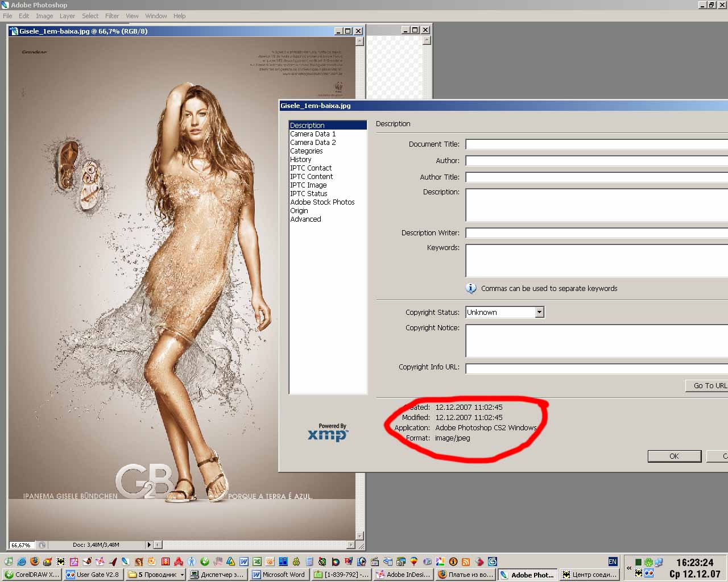Viewport: 728px width, 582px height.
Task: Click OK in the File Info dialog
Action: coord(674,456)
